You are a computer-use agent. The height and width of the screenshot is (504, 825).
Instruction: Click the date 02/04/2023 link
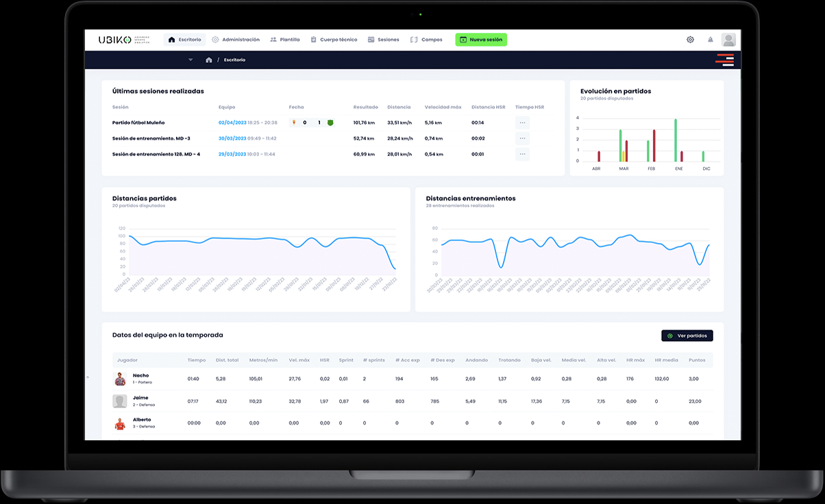232,123
